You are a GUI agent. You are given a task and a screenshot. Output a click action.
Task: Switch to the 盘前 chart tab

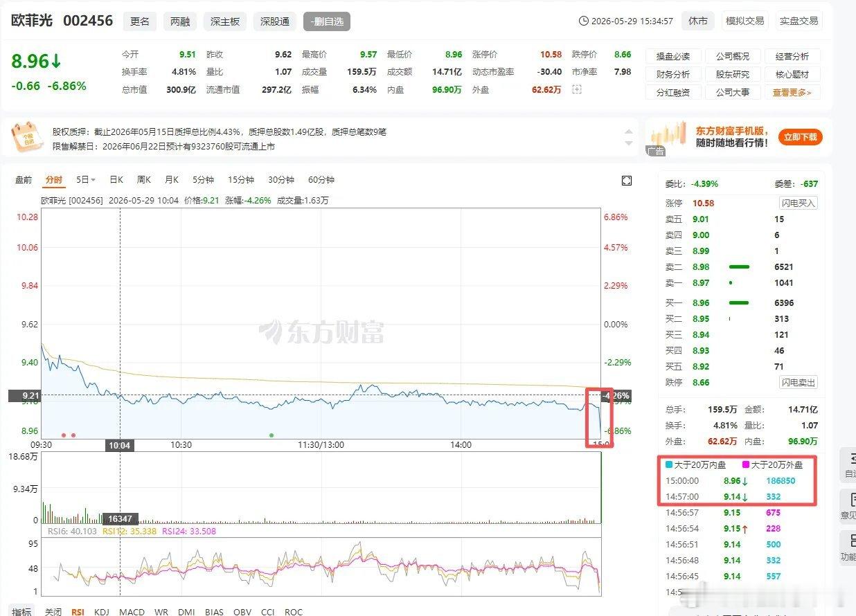24,180
